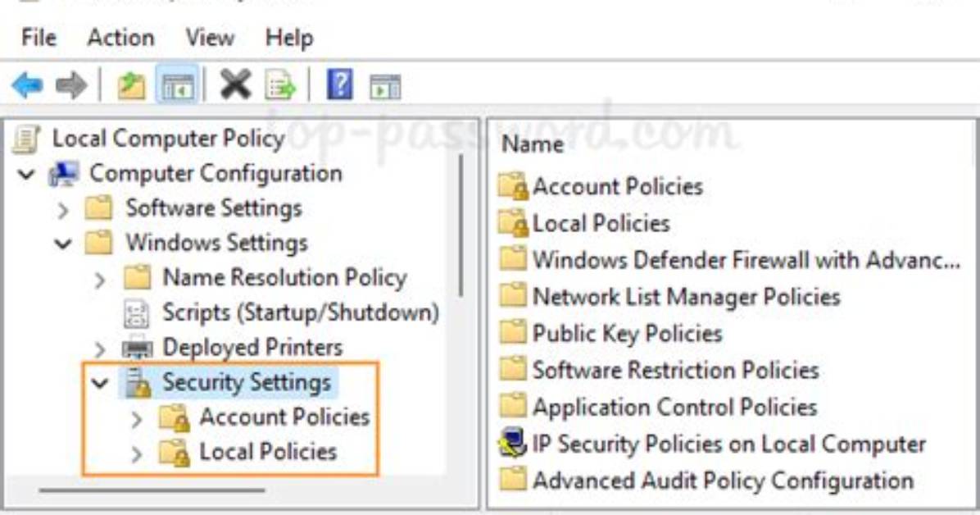Viewport: 980px width, 515px height.
Task: Click Local Policies folder icon in tree
Action: pyautogui.click(x=175, y=453)
